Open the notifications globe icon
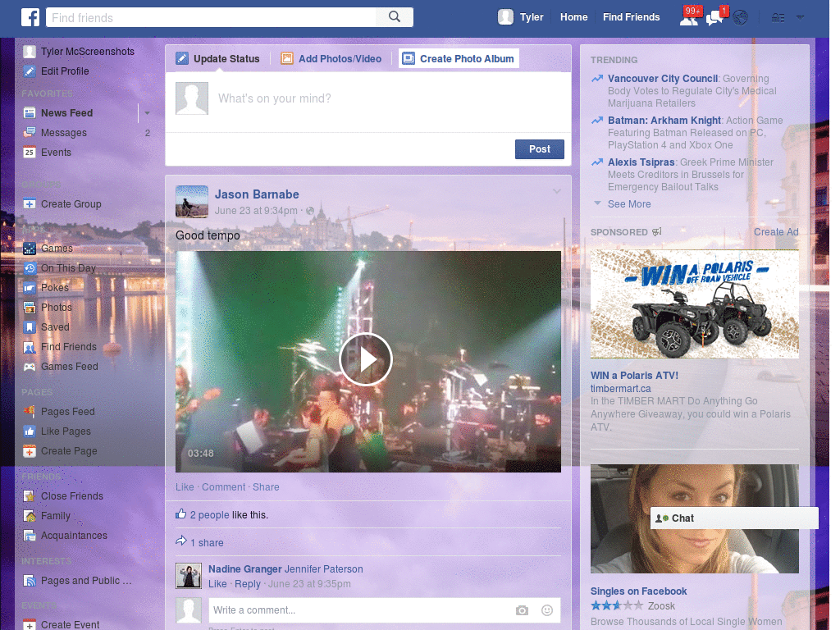 pos(741,18)
